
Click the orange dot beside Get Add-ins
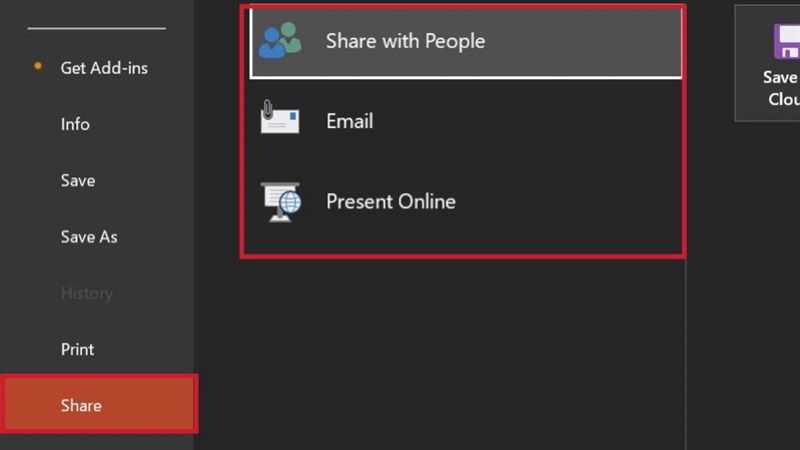tap(39, 67)
